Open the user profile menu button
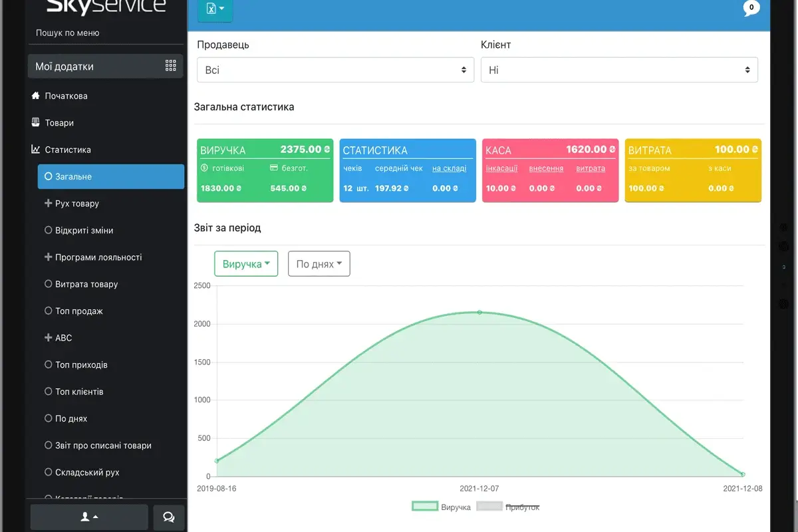 click(x=89, y=517)
